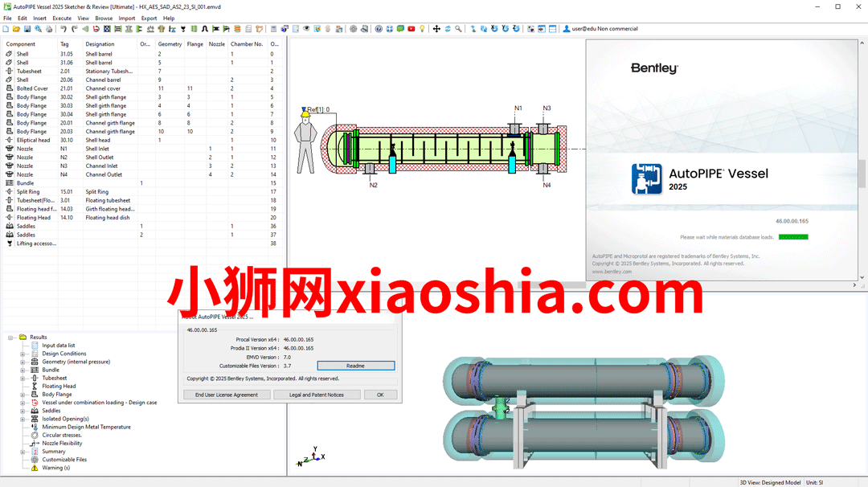
Task: Expand Vessel under combination loading node
Action: (x=23, y=403)
